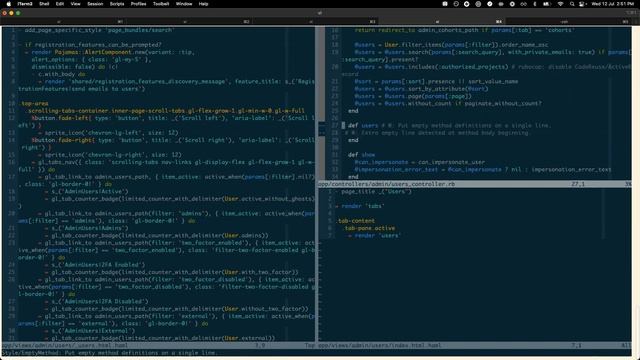Screen dimensions: 640x360
Task: Click the leftmost status icon in the menu bar
Action: 444,4
